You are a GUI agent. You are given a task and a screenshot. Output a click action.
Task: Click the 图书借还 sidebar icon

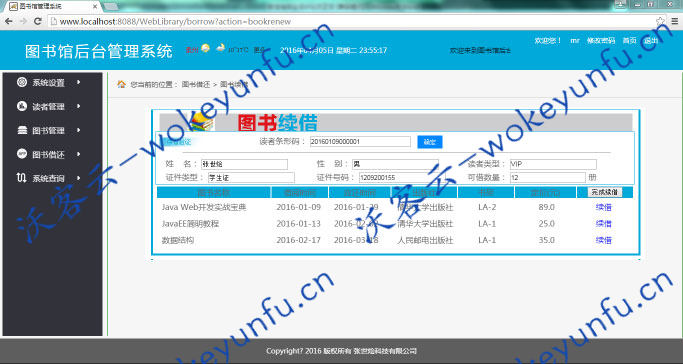click(x=22, y=154)
